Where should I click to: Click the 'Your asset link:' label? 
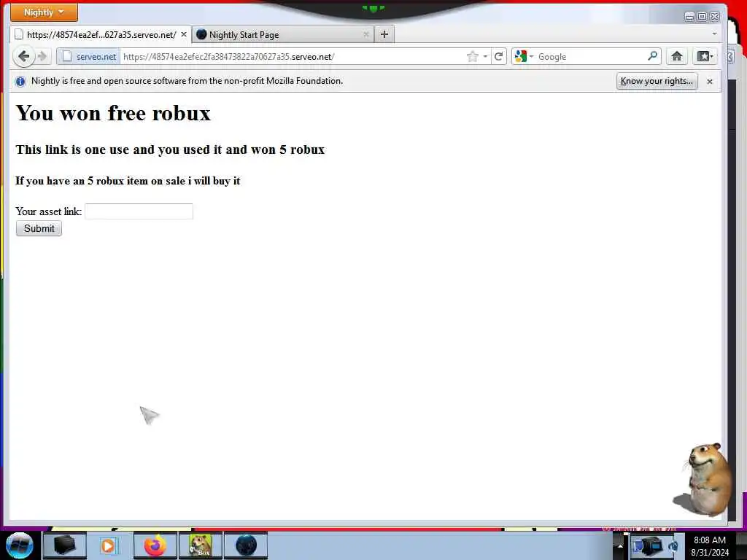[49, 211]
